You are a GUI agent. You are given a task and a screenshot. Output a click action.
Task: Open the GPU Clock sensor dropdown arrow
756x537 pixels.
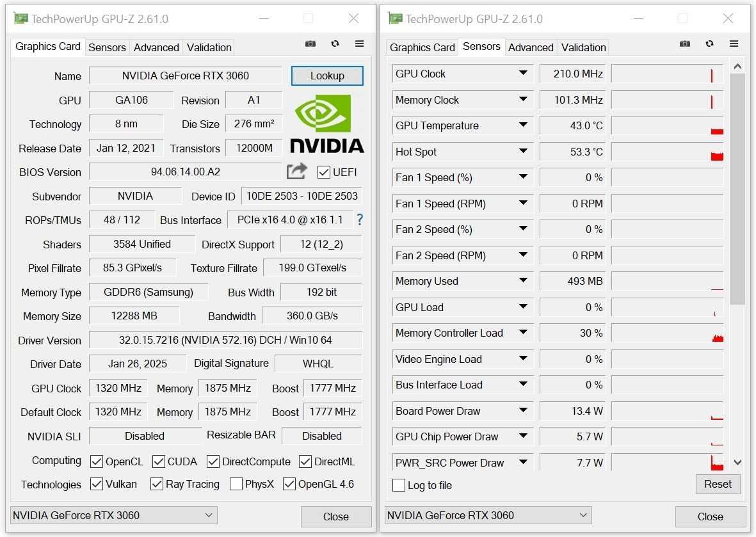(523, 73)
